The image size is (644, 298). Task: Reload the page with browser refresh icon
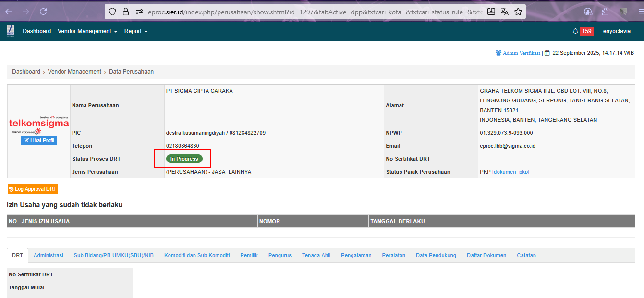coord(43,12)
